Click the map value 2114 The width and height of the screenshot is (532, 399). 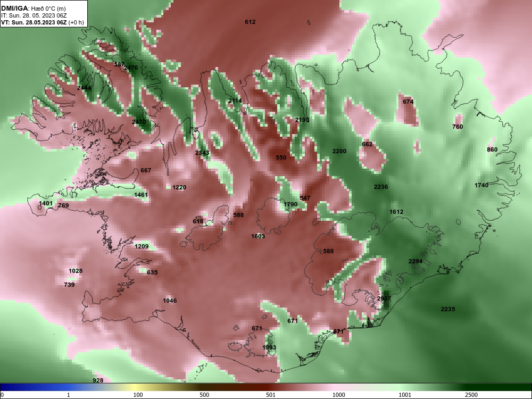pyautogui.click(x=235, y=101)
